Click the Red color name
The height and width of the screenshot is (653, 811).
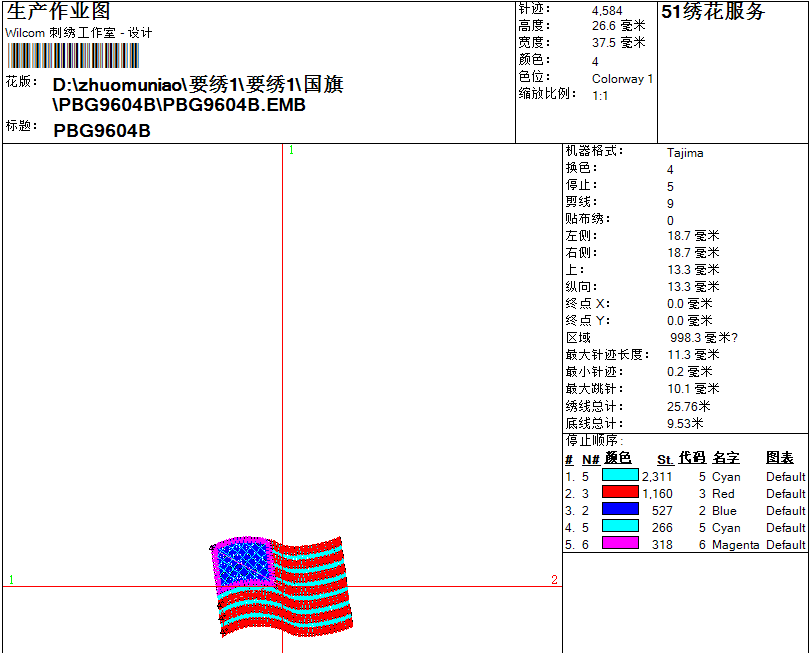click(723, 494)
